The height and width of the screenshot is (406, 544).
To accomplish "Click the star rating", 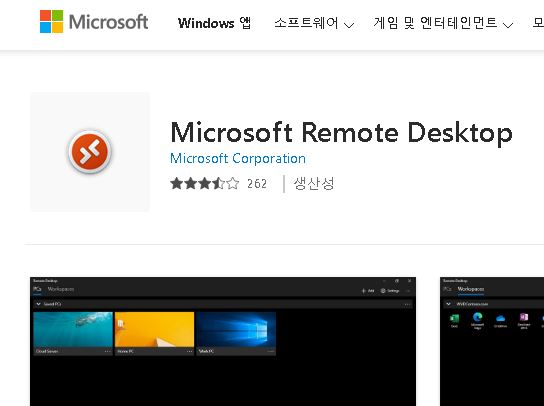I will tap(204, 183).
